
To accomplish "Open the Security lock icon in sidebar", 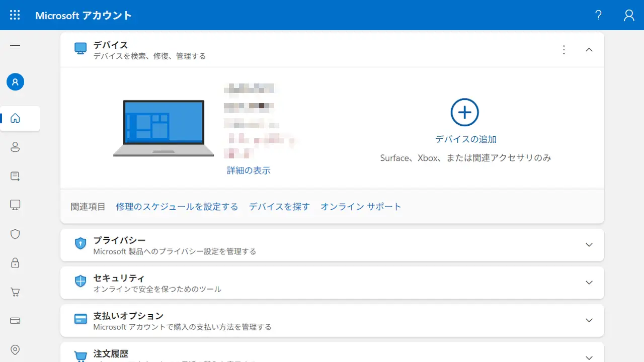I will click(x=15, y=262).
